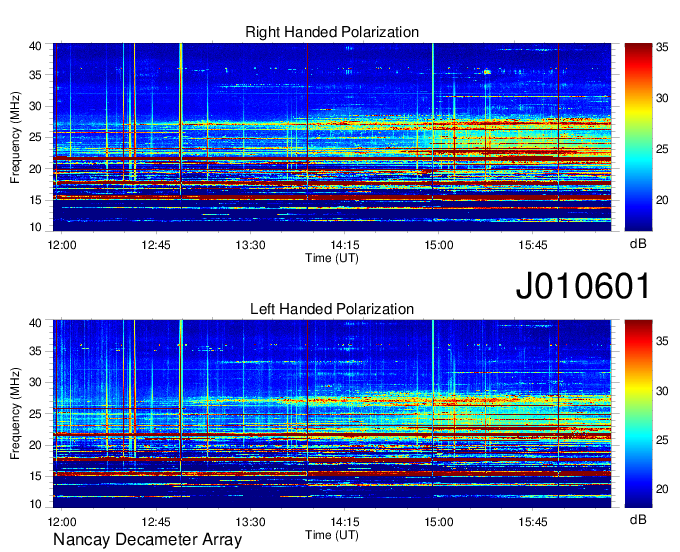Click the 30 MHz frequency tick, Right Handed plot
Viewport: 680px width, 552px height.
pos(36,106)
